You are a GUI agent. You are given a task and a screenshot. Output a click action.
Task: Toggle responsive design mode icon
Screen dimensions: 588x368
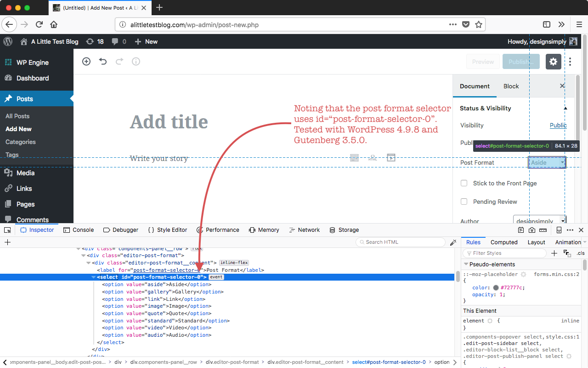click(x=559, y=230)
